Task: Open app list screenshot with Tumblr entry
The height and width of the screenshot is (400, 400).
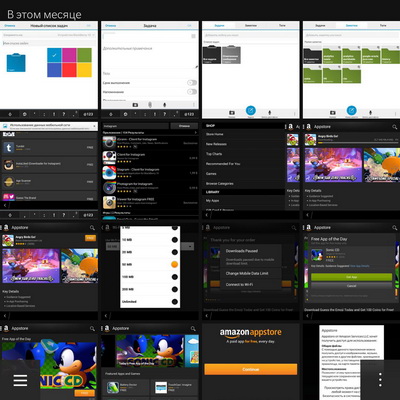Action: coord(49,171)
